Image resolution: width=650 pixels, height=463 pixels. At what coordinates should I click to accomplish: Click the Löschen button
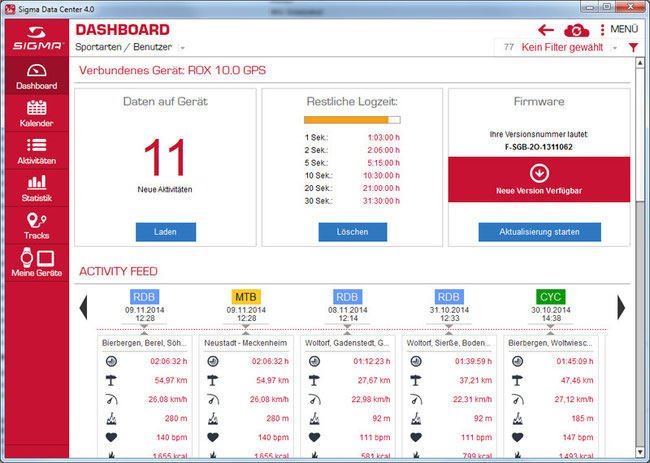point(352,232)
